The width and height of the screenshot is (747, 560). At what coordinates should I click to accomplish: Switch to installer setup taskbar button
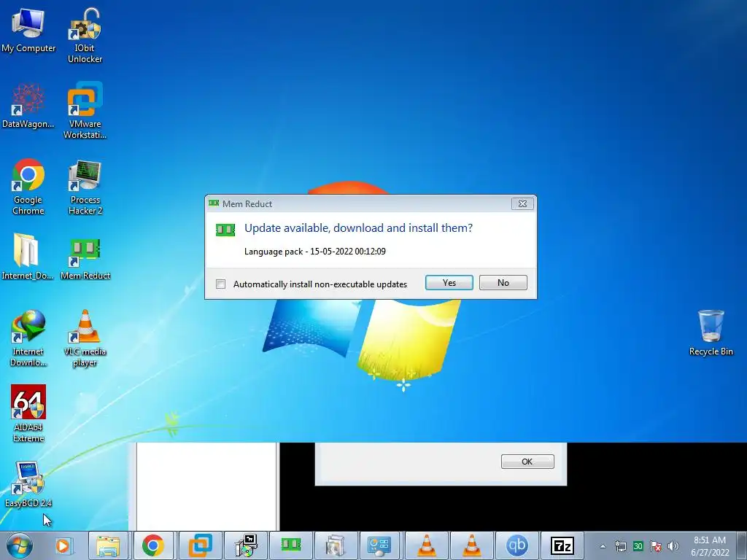[x=246, y=545]
